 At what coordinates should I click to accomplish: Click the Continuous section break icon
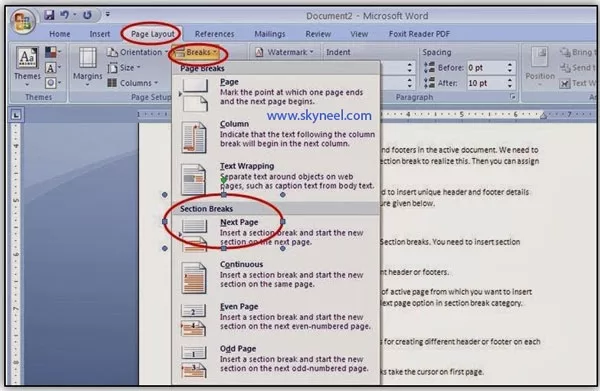[194, 278]
